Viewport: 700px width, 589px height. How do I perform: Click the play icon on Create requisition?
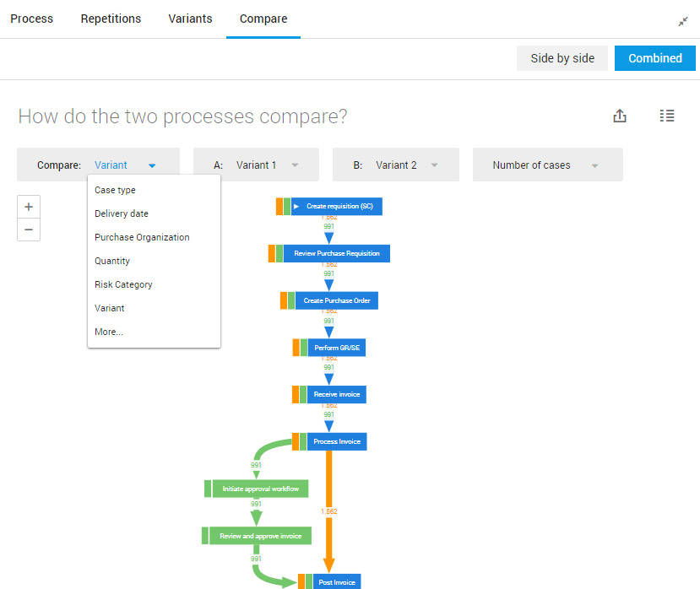296,206
